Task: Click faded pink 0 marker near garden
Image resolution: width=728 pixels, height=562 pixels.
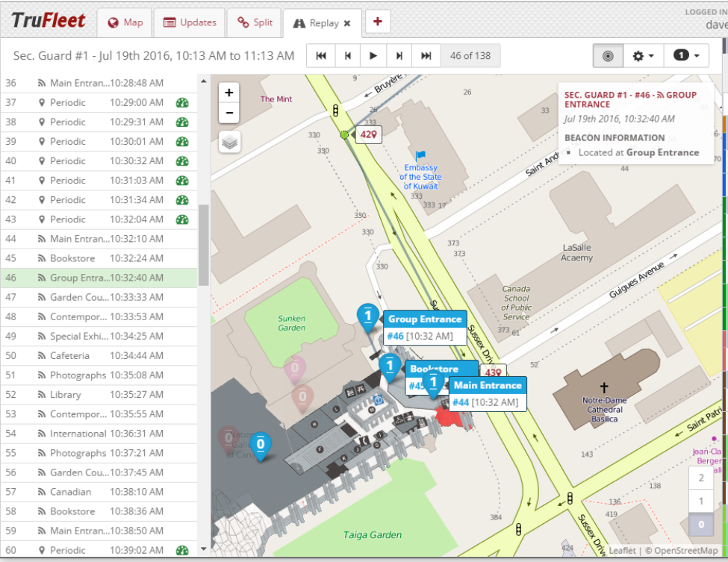Action: (x=295, y=370)
